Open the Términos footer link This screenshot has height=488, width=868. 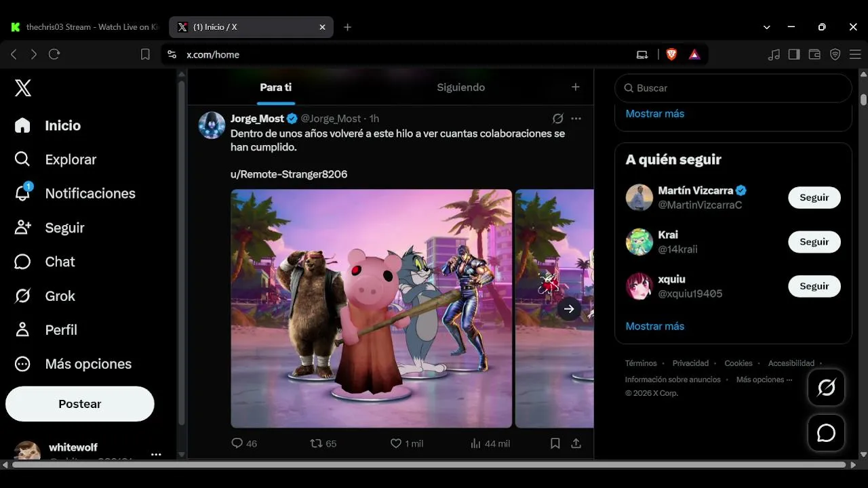pos(641,363)
